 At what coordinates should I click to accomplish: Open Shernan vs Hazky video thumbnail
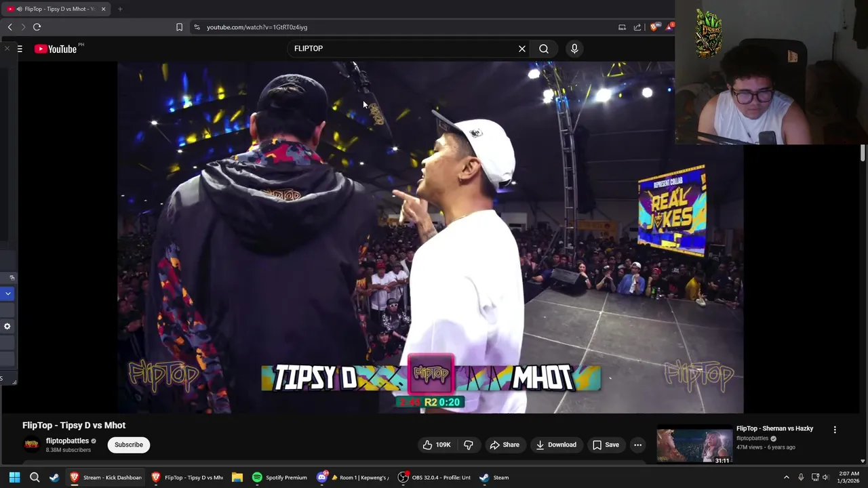(x=694, y=445)
